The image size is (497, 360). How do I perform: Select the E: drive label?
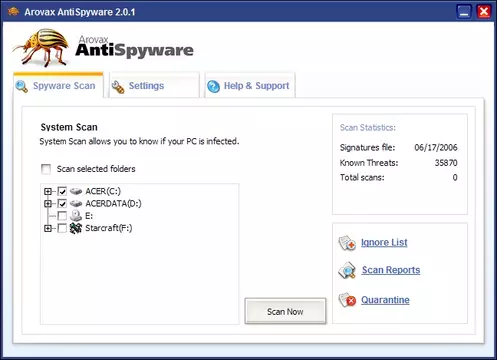pos(89,216)
